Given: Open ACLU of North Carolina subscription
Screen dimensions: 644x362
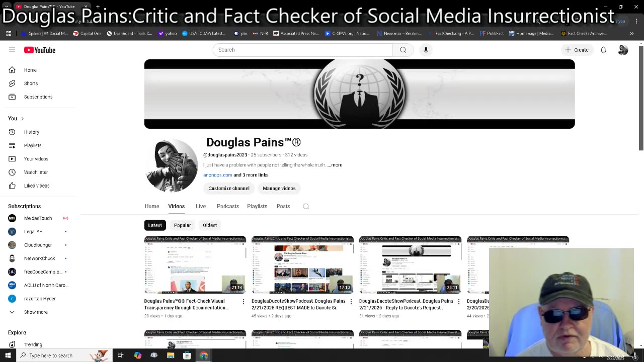Looking at the screenshot, I should [x=38, y=285].
